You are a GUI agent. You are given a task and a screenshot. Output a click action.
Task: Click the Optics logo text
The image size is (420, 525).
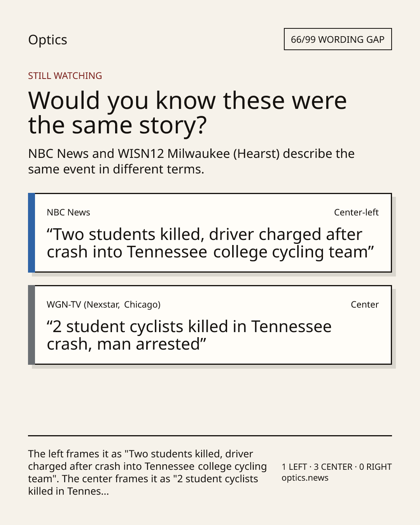pos(47,40)
